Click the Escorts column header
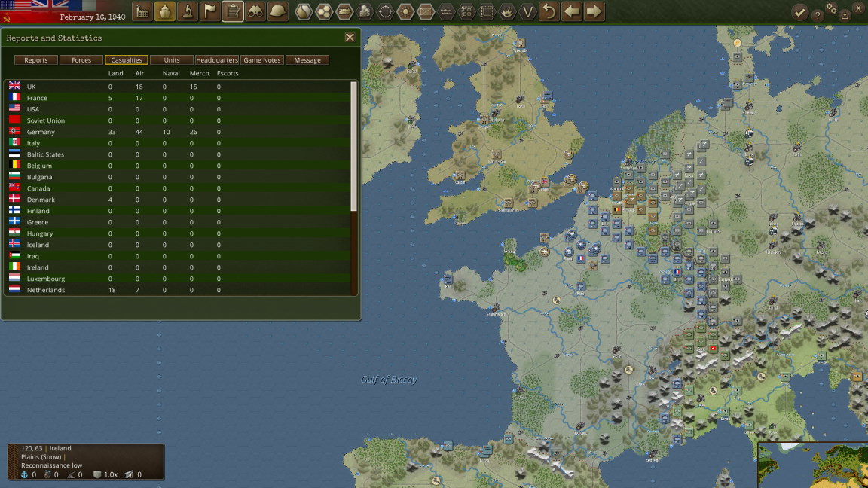 [228, 73]
